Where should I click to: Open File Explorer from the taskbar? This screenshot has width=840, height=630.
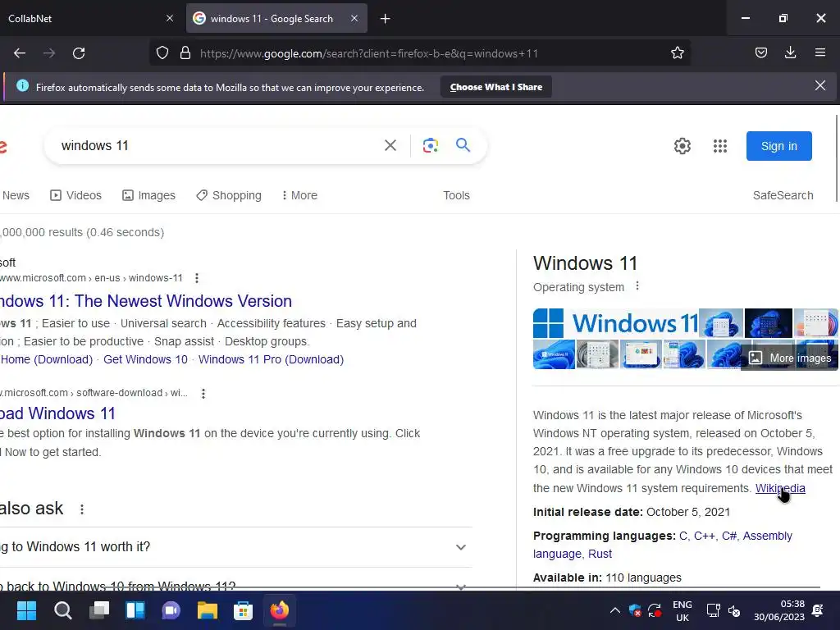[208, 610]
